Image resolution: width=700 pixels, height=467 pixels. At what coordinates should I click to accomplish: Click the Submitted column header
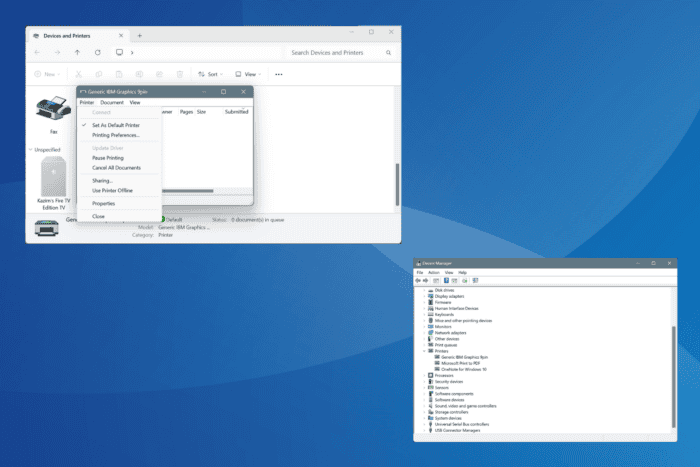[x=237, y=112]
